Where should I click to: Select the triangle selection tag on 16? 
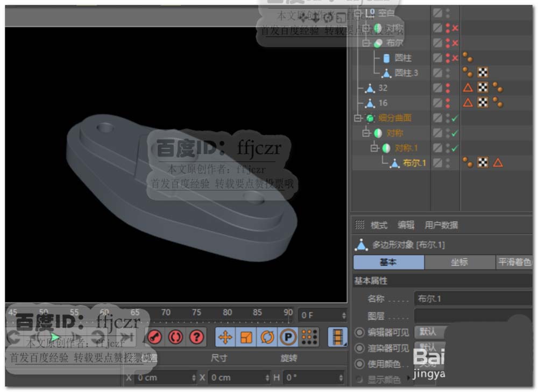coord(468,102)
